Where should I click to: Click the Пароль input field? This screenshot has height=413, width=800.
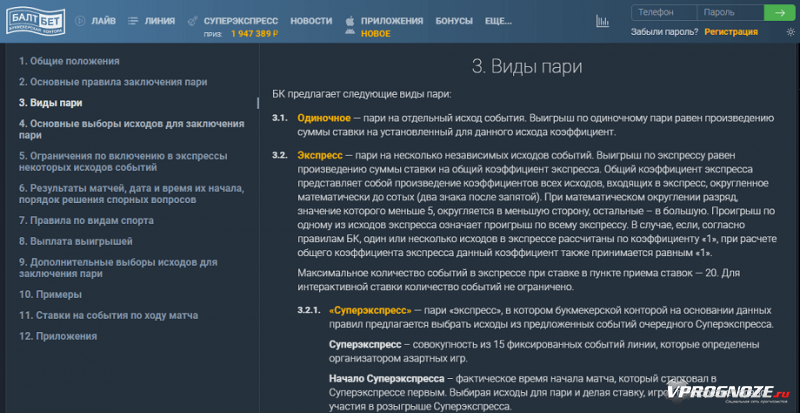(731, 13)
